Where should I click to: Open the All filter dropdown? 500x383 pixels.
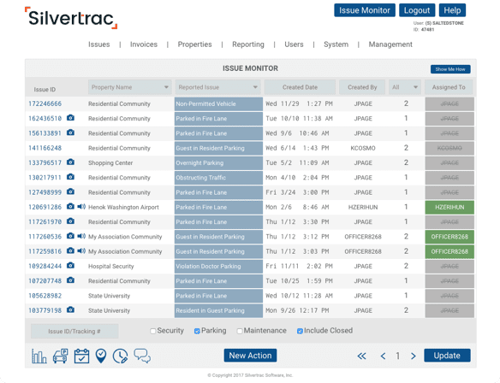[x=405, y=87]
